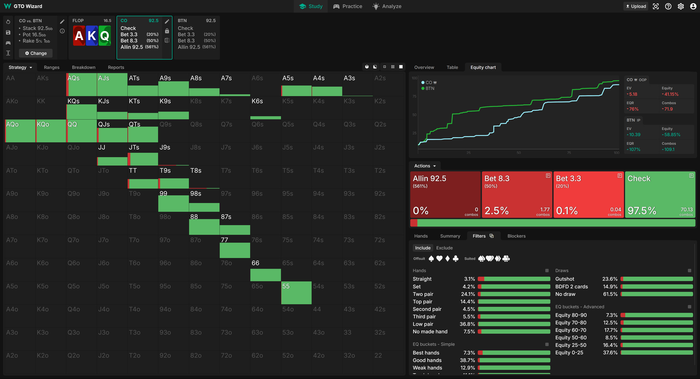Edit the CO vs. BTN spot pencil icon
The image size is (700, 379).
click(x=62, y=21)
